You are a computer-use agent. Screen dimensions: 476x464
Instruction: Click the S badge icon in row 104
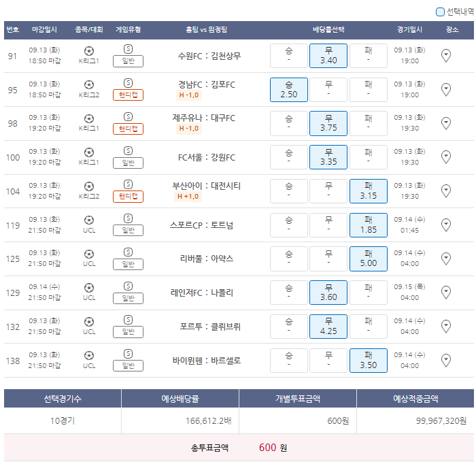pos(128,184)
